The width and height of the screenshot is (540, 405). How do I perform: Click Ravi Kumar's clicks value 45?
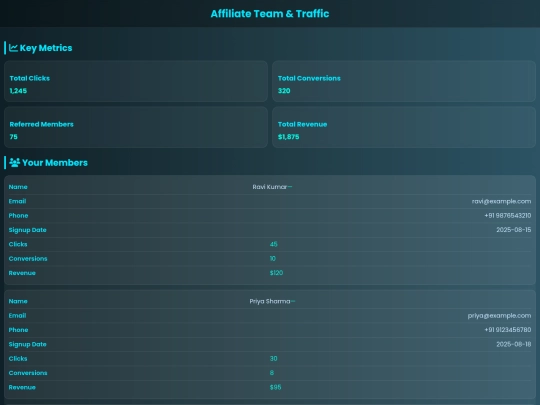[273, 244]
